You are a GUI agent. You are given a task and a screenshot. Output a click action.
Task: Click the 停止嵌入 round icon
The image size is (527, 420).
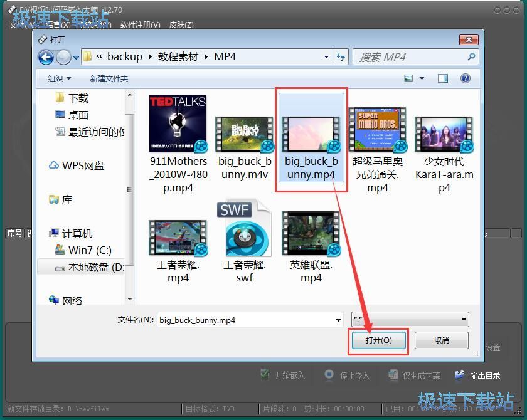[x=329, y=374]
